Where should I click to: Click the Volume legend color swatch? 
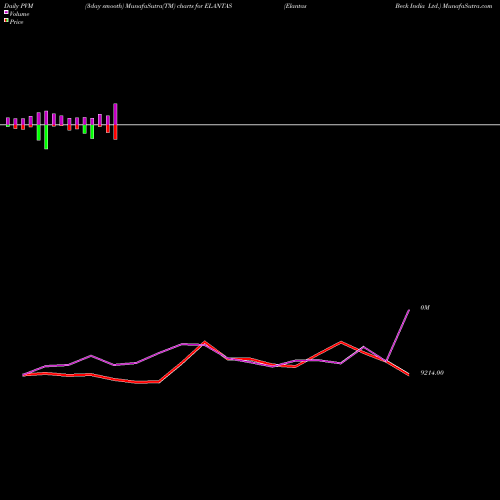(6, 12)
